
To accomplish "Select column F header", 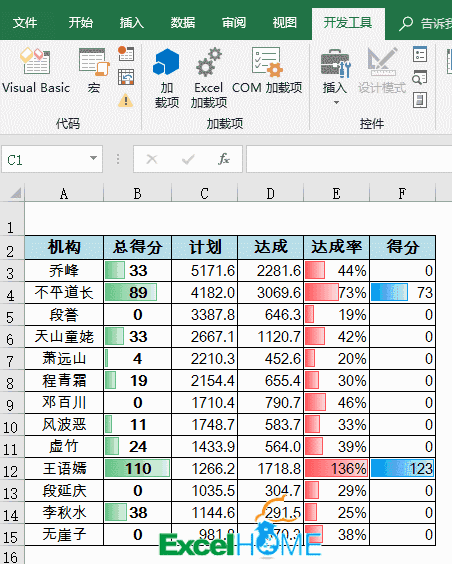I will tap(402, 194).
